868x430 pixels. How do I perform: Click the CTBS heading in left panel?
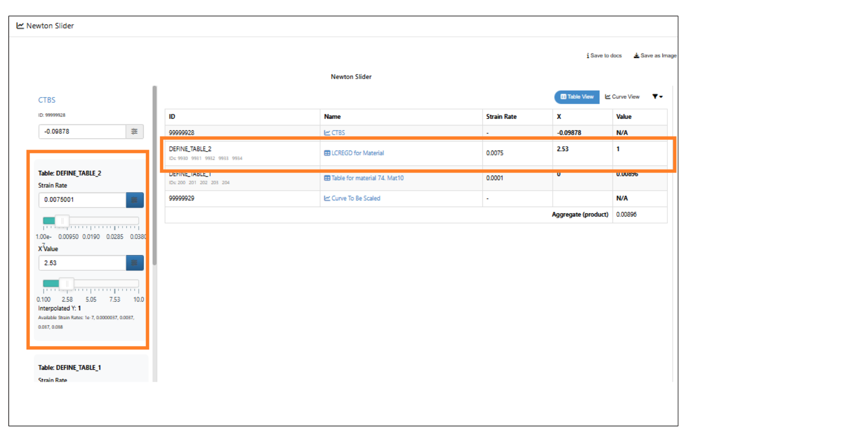pos(47,100)
